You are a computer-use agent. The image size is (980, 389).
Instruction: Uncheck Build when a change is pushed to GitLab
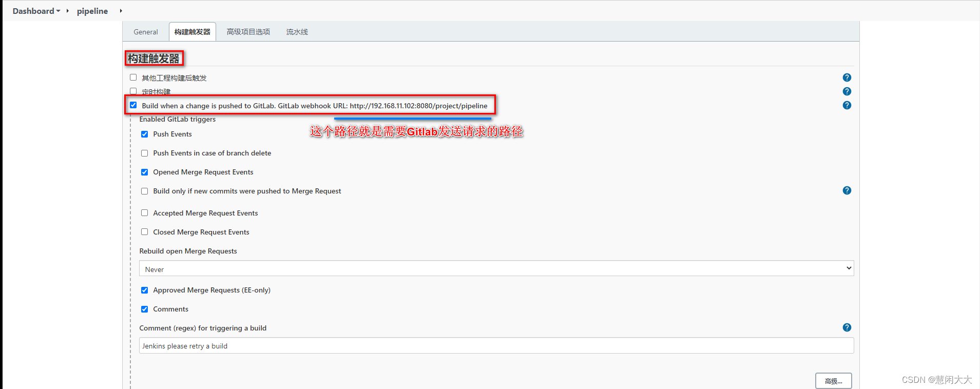(133, 105)
